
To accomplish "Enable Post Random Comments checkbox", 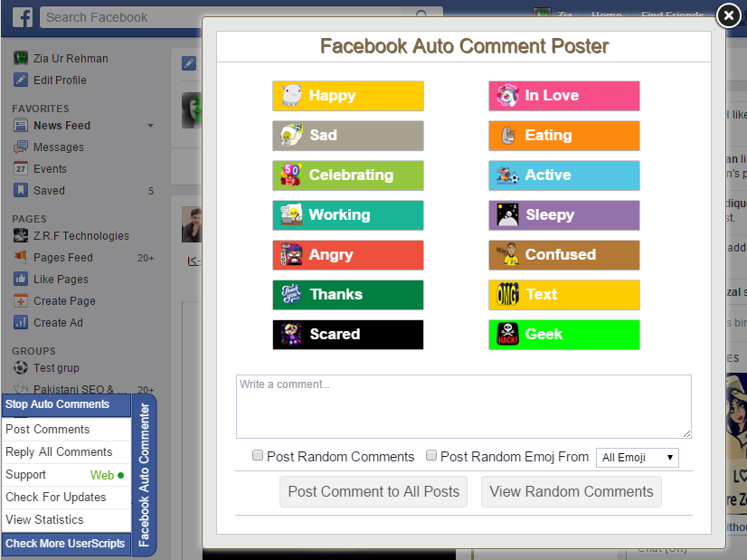I will click(258, 456).
